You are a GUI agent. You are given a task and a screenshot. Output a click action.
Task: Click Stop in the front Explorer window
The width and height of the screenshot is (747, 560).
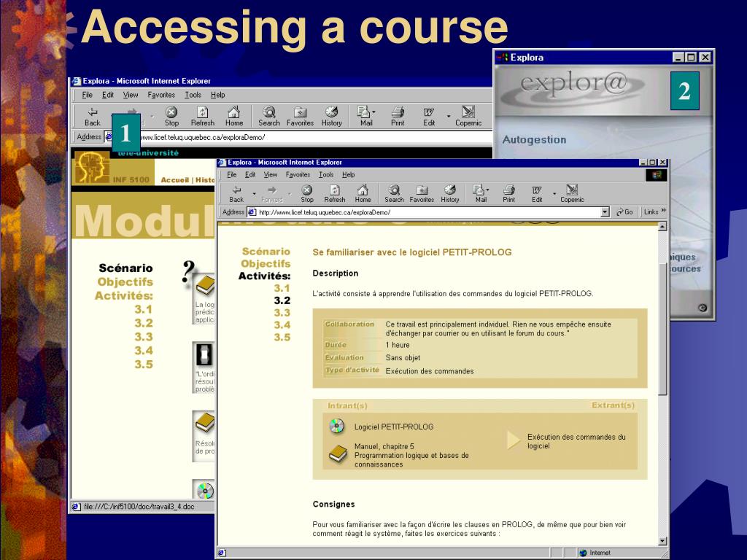(x=307, y=194)
